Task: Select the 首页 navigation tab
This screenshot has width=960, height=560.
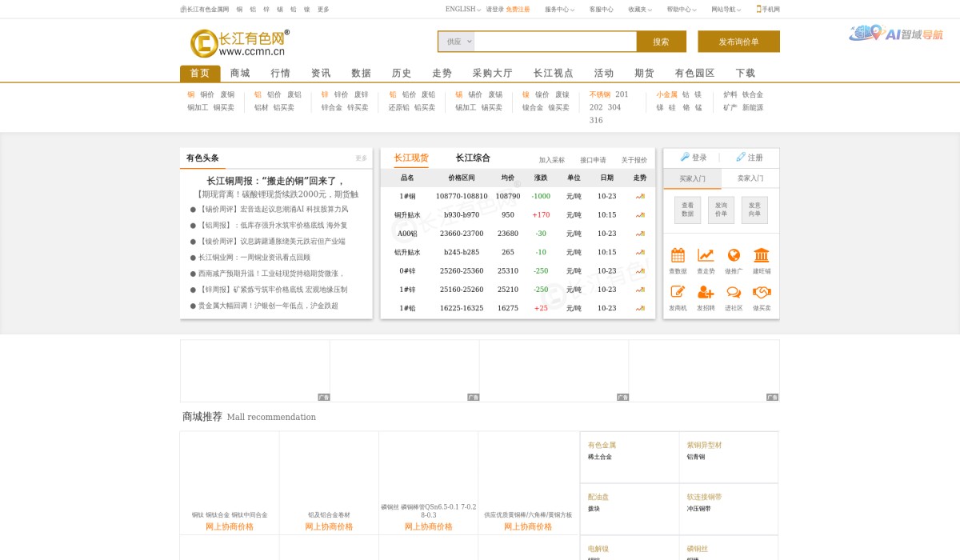Action: 200,73
